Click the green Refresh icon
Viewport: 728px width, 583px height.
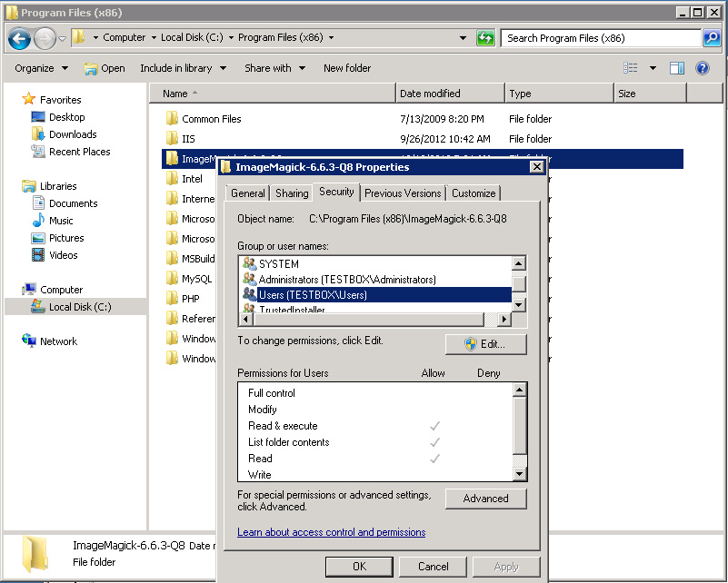[x=485, y=38]
